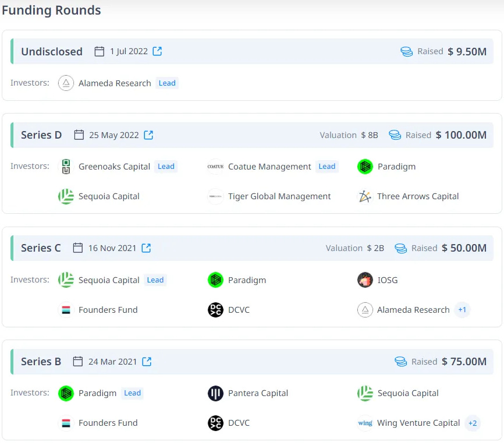Click Coatue Management logo in Series D
Image resolution: width=504 pixels, height=445 pixels.
click(215, 167)
